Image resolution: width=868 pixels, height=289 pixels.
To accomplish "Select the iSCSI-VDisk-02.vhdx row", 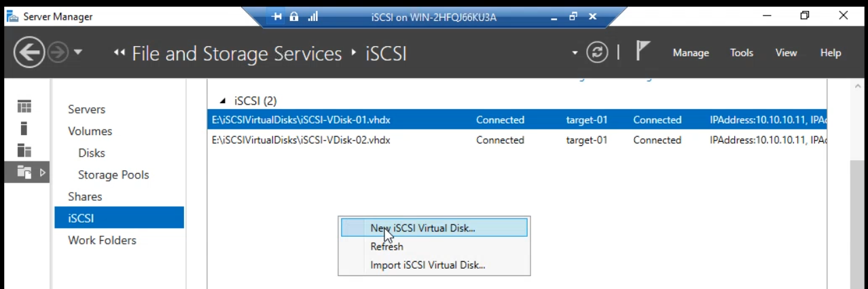I will 517,140.
